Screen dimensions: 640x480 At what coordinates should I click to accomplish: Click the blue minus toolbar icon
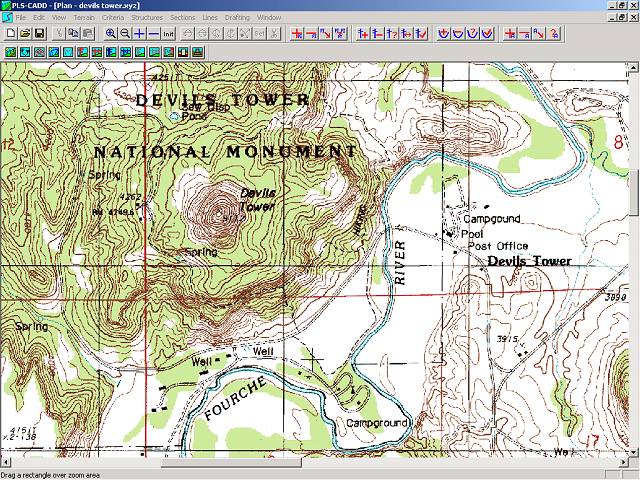154,33
